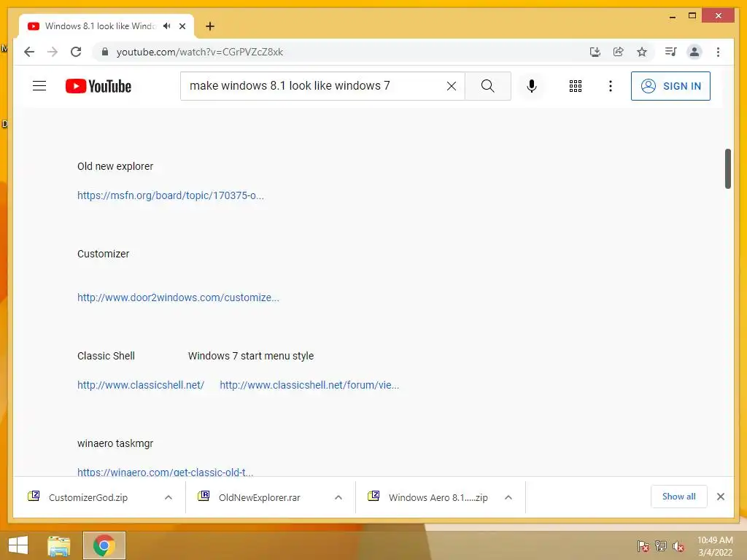Open the Windows Start button
Screen dimensions: 747x560
(18, 545)
